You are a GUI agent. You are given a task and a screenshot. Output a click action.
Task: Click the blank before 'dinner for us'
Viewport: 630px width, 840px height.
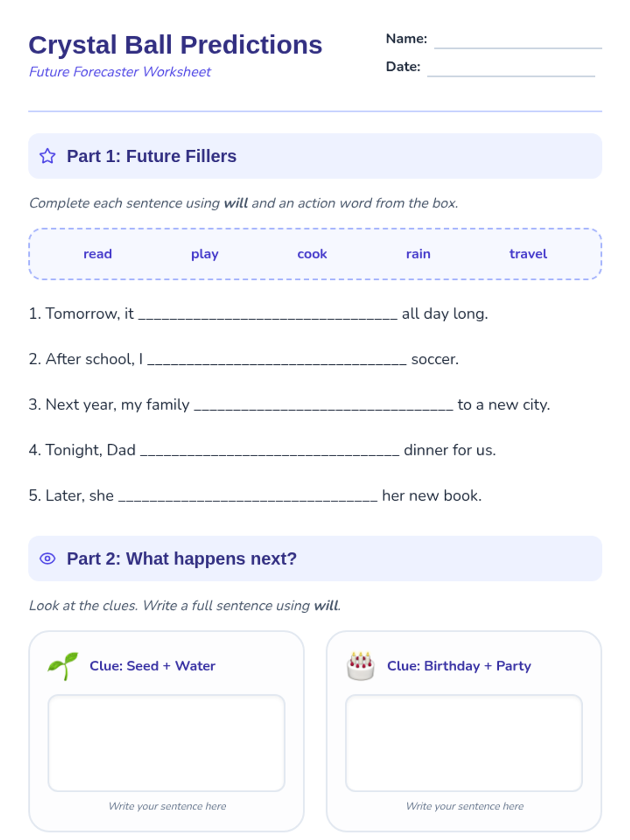point(270,451)
